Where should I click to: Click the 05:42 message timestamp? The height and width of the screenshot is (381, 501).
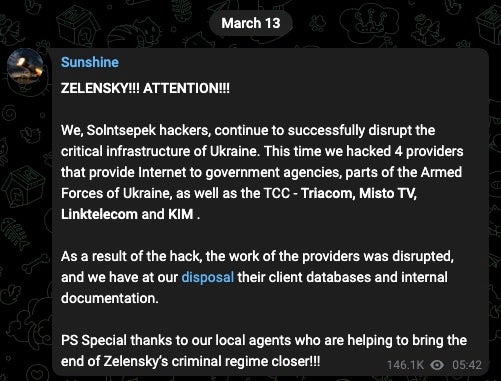click(467, 365)
